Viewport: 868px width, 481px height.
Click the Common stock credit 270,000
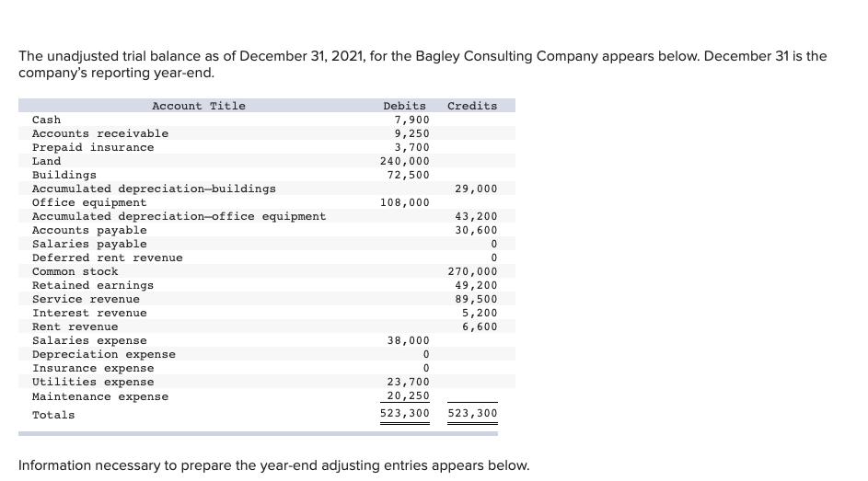pos(473,271)
